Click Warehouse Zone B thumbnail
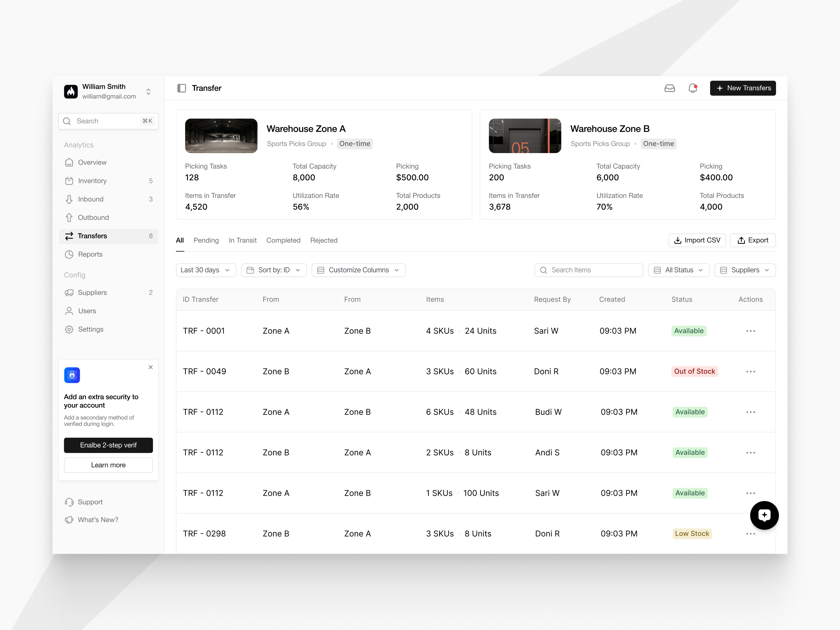Image resolution: width=840 pixels, height=630 pixels. tap(525, 136)
